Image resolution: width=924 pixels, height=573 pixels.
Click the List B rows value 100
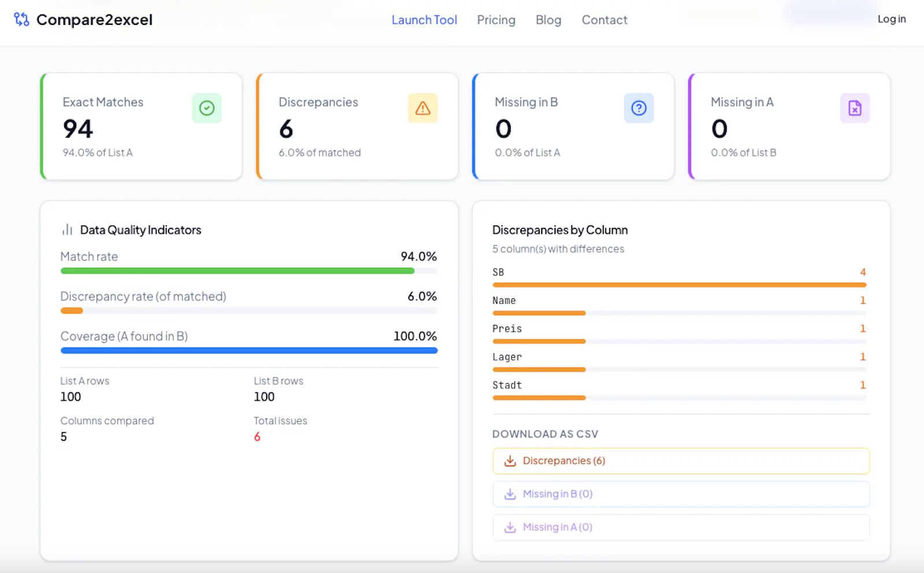point(264,397)
